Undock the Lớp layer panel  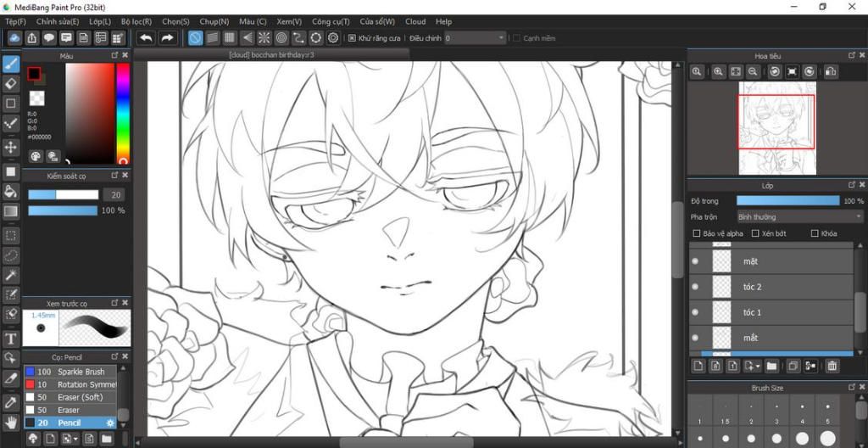coord(851,184)
